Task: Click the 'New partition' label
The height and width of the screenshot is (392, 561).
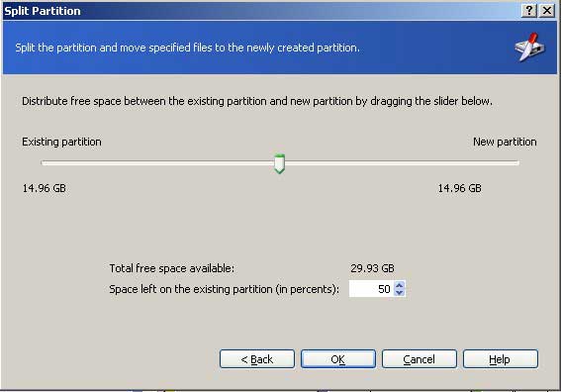Action: [505, 142]
